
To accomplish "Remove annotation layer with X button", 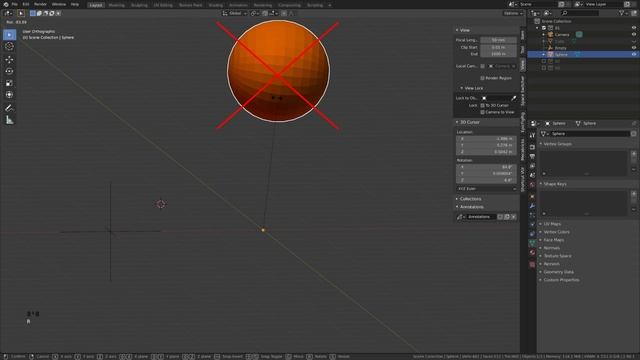I will click(513, 217).
